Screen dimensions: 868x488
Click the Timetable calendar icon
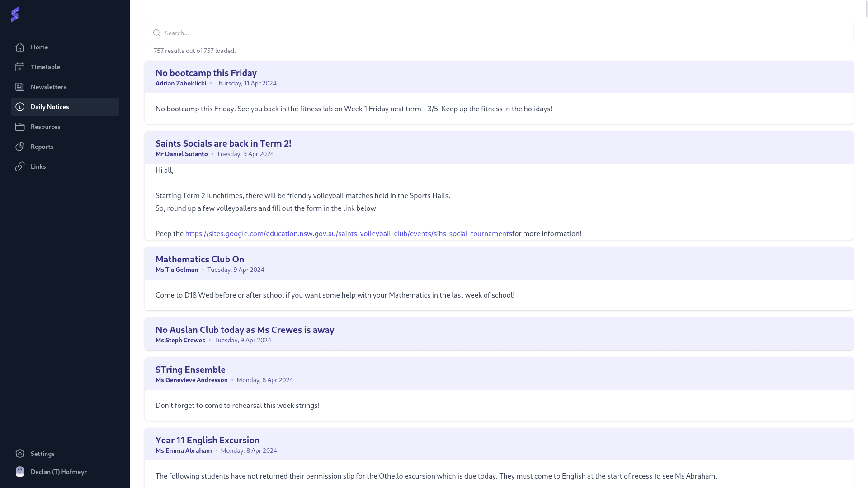point(20,67)
